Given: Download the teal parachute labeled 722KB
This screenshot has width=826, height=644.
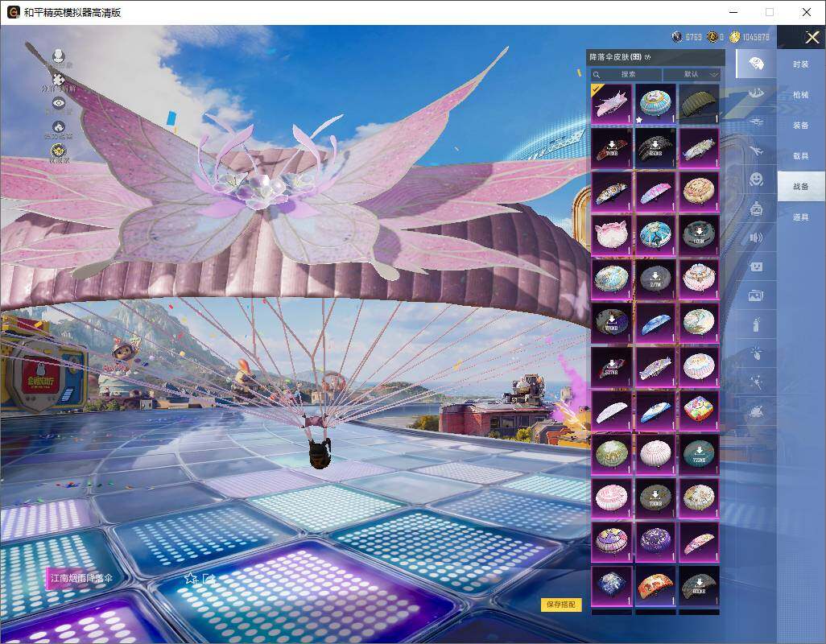Looking at the screenshot, I should click(x=699, y=455).
